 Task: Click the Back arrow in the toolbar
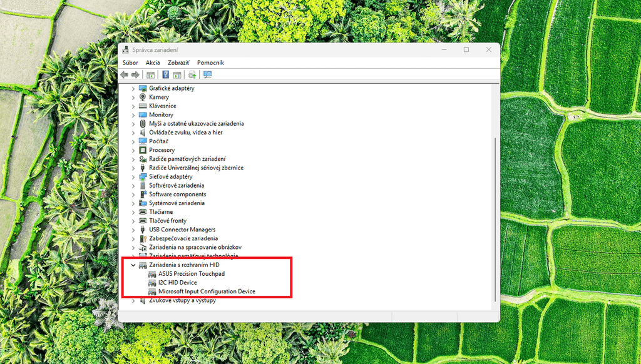click(125, 75)
